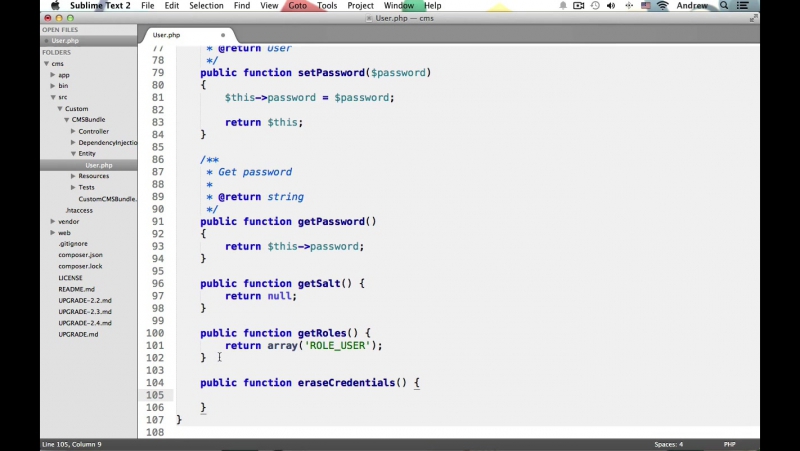Open the Time Machine clock icon
800x451 pixels.
(595, 6)
